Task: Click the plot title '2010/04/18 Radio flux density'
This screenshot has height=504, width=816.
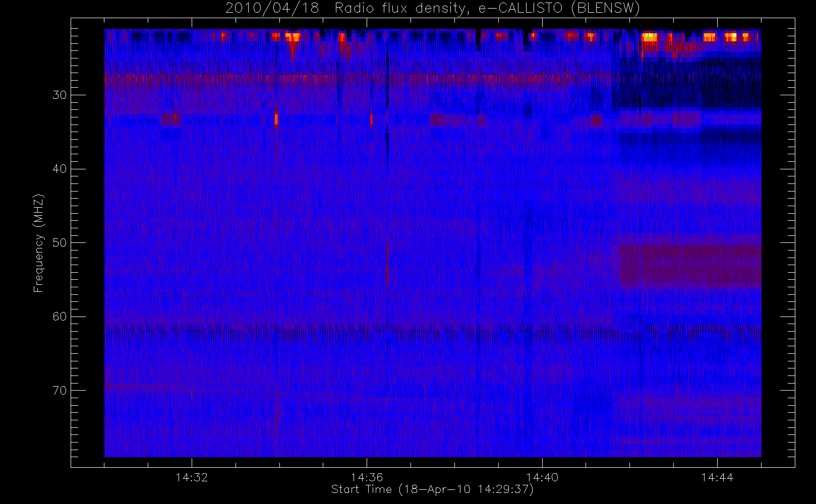Action: 432,8
